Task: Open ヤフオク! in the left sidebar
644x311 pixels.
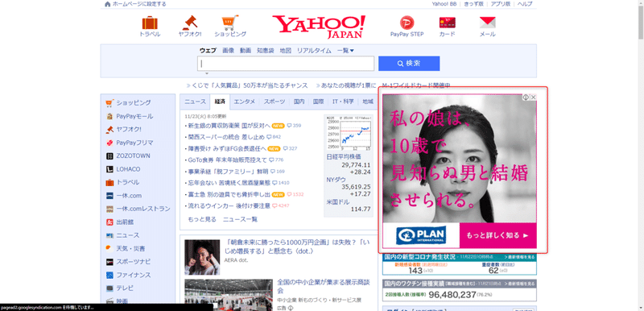Action: point(129,129)
